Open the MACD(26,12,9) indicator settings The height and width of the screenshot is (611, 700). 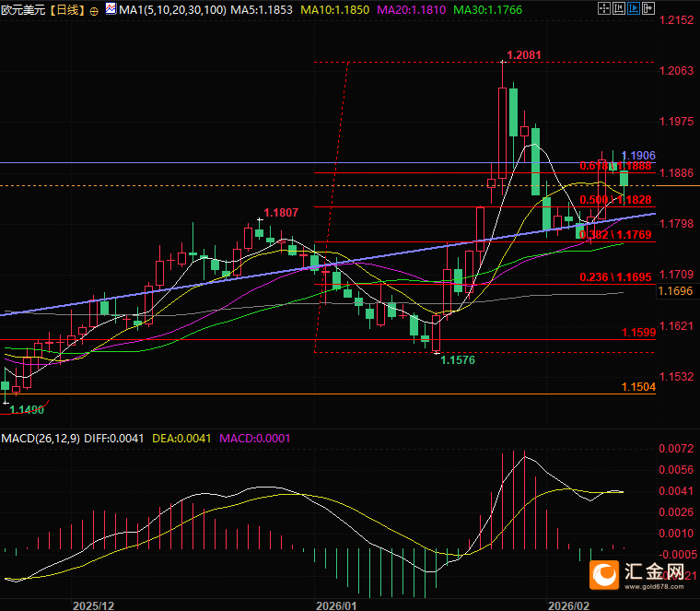(41, 438)
